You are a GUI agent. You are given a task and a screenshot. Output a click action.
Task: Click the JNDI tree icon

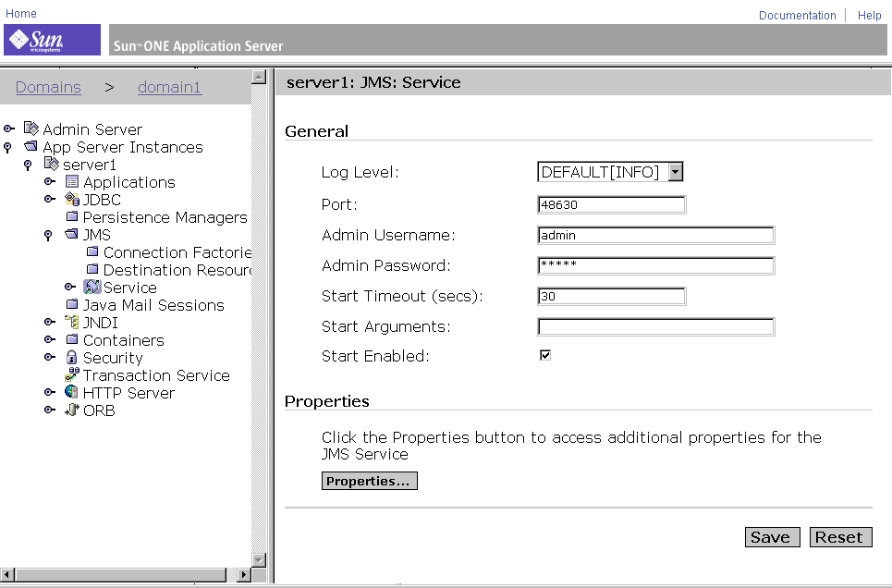tap(72, 322)
